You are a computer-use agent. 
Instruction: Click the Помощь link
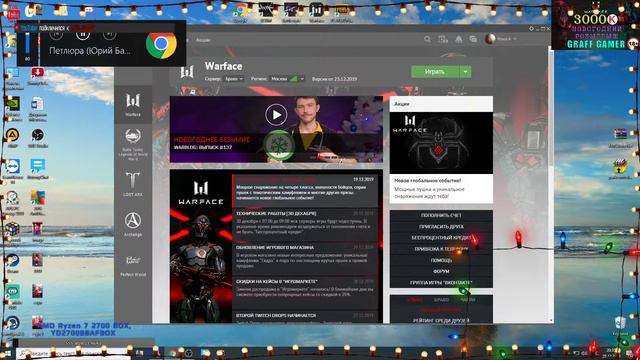(441, 260)
